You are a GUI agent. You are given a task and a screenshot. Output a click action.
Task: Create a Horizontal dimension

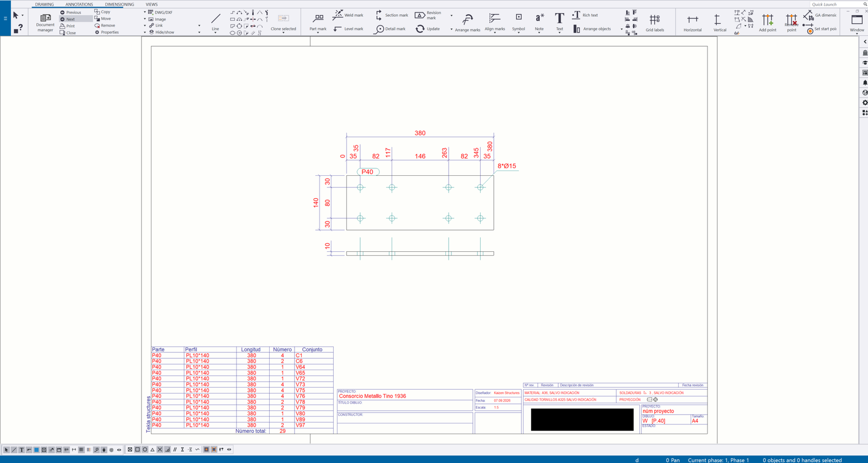coord(692,22)
